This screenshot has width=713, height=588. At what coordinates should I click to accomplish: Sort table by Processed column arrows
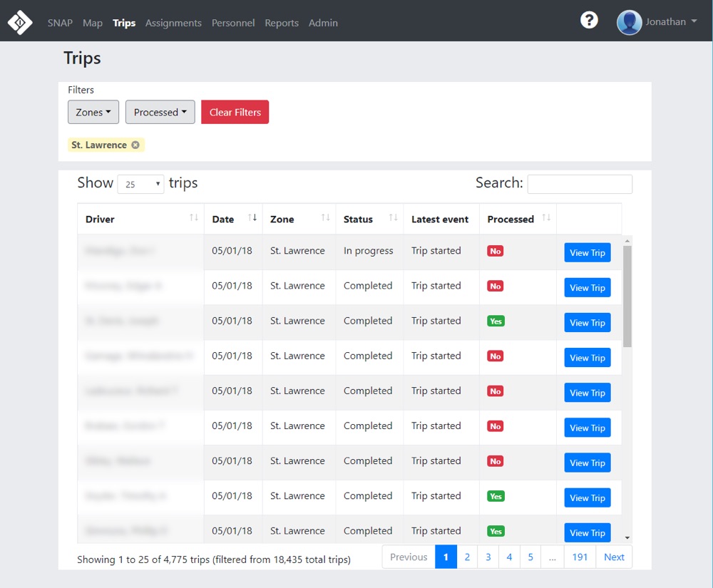(546, 218)
